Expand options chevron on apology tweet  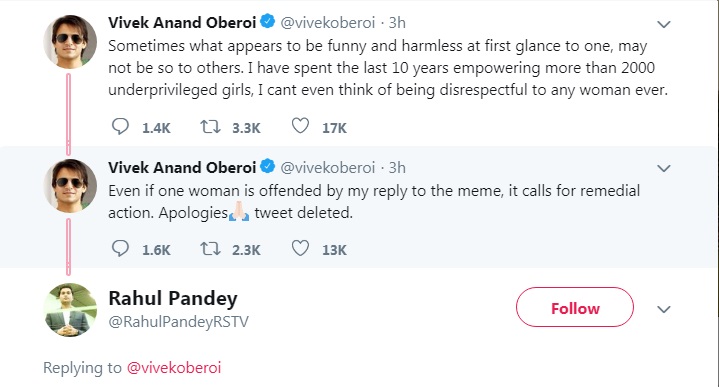[x=664, y=168]
